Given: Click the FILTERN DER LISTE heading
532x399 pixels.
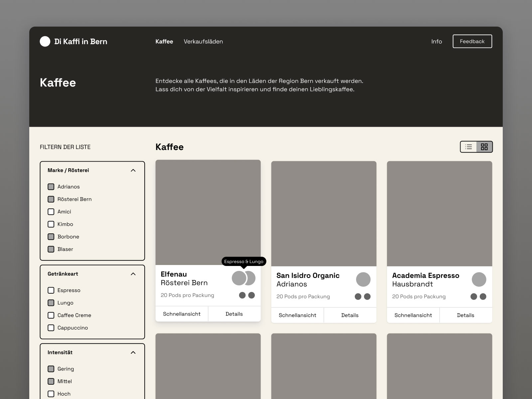Looking at the screenshot, I should (x=65, y=147).
